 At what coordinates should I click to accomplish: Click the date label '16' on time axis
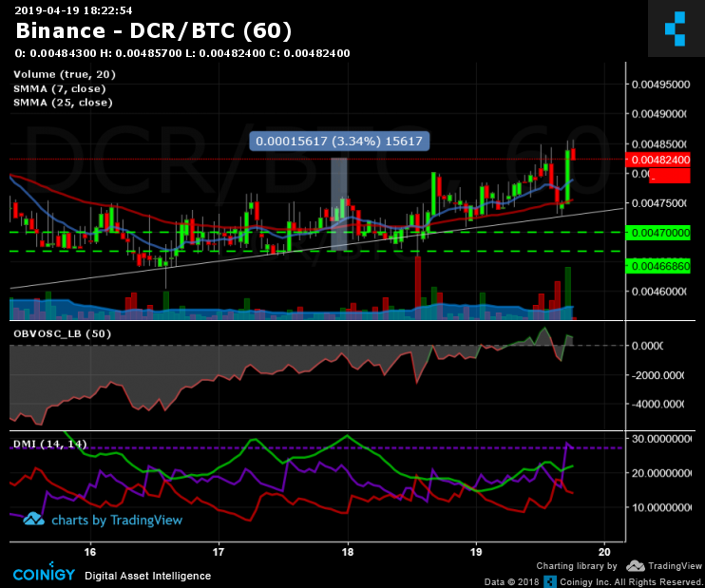[90, 552]
